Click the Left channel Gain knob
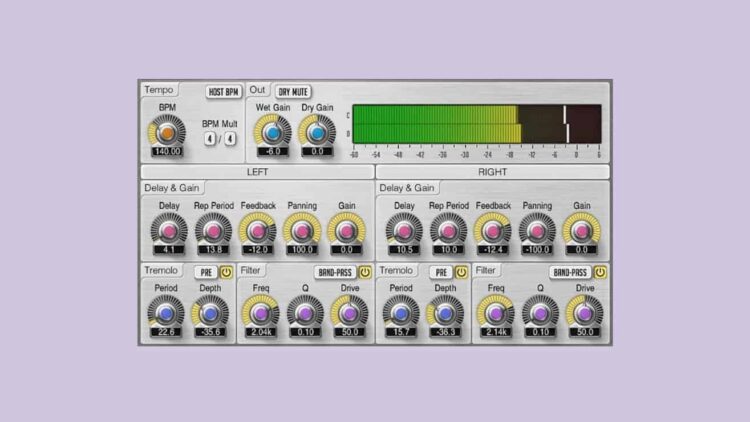This screenshot has width=750, height=422. pos(346,231)
